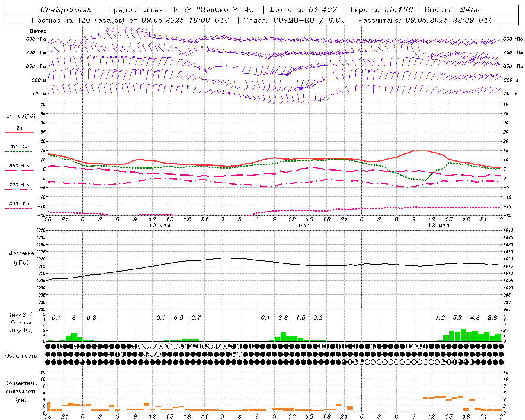The image size is (525, 420).
Task: Click the 'Высота: 243м' elevation text
Action: (x=452, y=10)
